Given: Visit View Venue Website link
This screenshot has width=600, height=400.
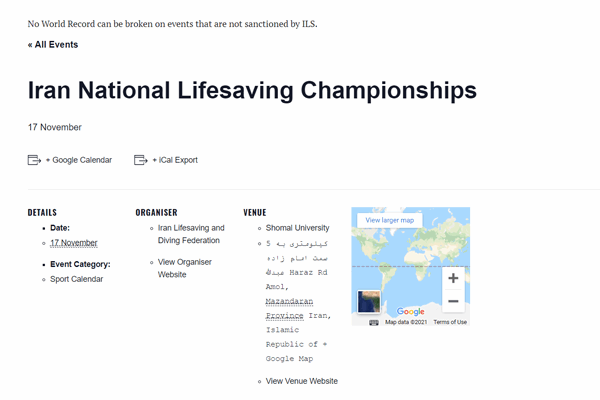Looking at the screenshot, I should tap(302, 381).
